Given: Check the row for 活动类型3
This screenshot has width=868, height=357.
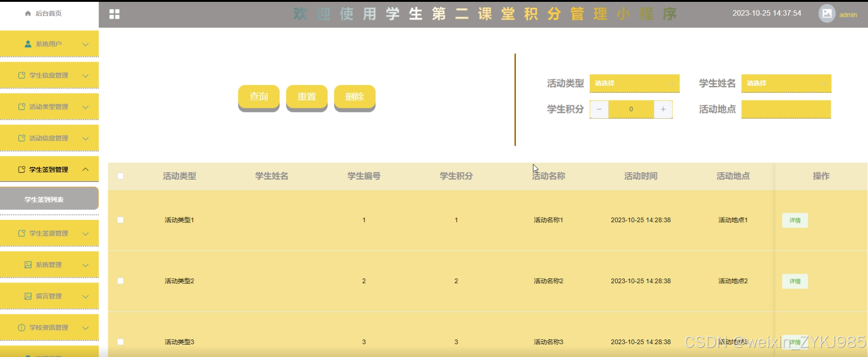Looking at the screenshot, I should pyautogui.click(x=120, y=342).
